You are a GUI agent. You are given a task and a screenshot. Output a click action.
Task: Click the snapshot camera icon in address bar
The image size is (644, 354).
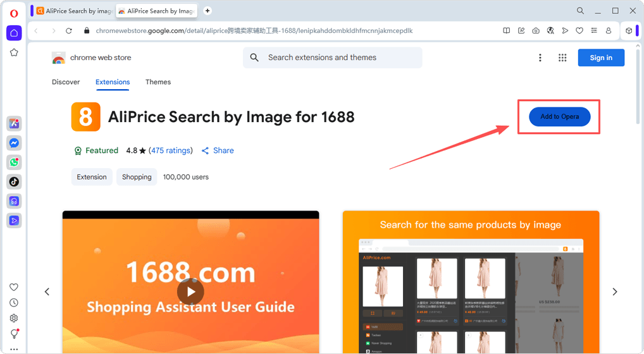click(x=536, y=30)
